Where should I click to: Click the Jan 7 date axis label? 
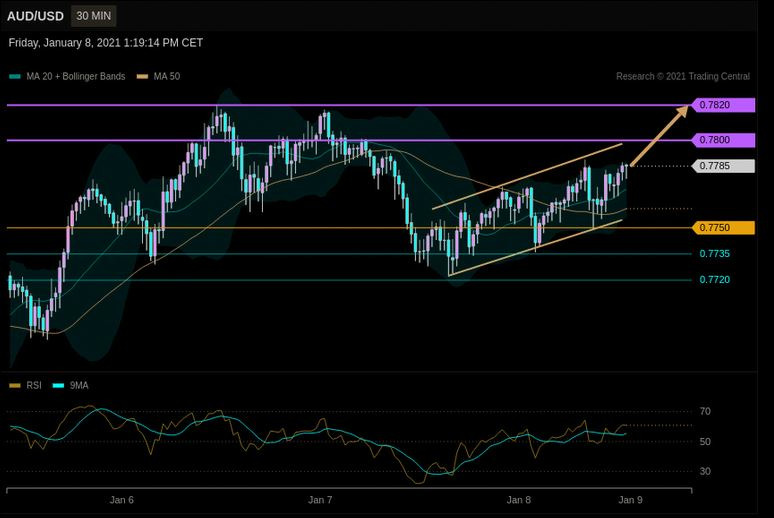(x=320, y=500)
